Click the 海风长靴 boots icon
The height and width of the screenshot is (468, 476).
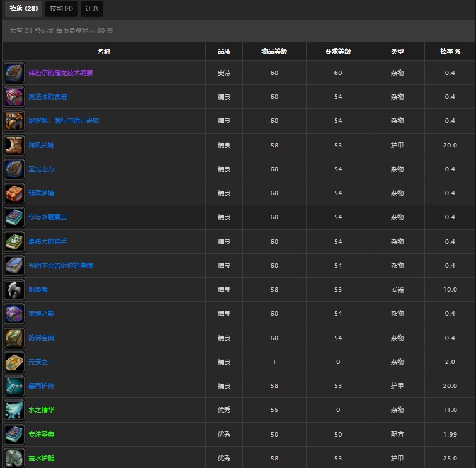[14, 146]
